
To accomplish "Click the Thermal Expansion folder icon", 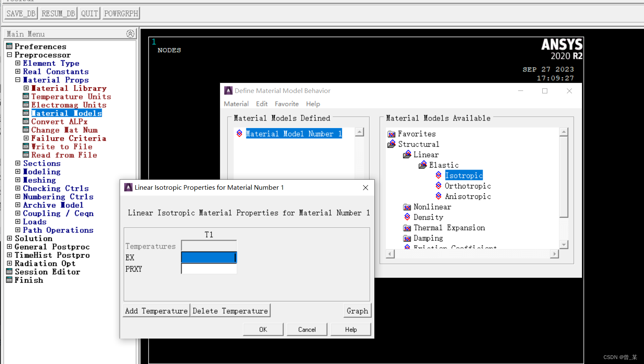I will [x=407, y=228].
